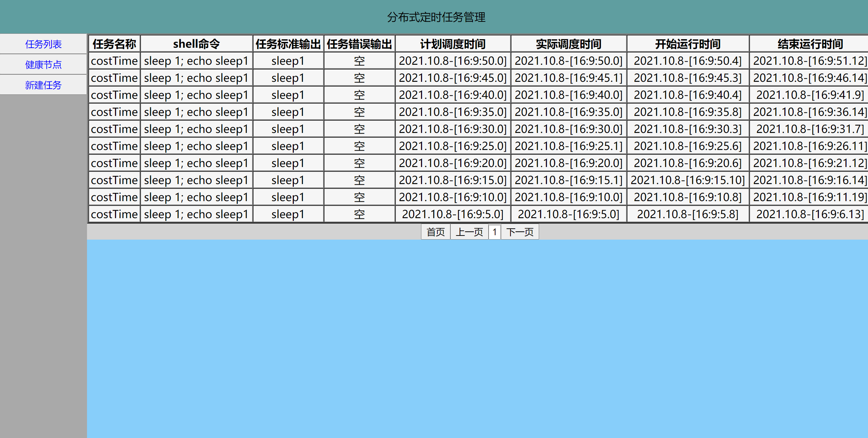This screenshot has height=438, width=868.
Task: Click the 上一页 pagination button
Action: click(469, 232)
